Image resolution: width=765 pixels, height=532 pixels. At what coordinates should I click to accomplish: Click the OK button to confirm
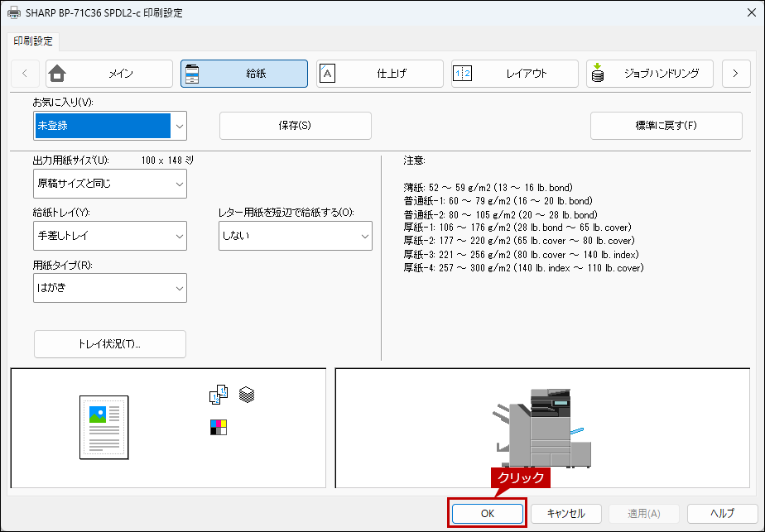coord(487,513)
